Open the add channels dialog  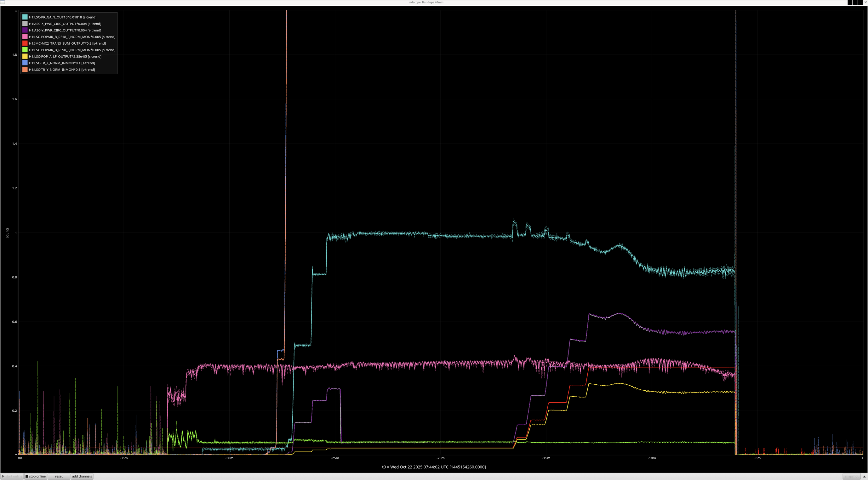[x=82, y=476]
